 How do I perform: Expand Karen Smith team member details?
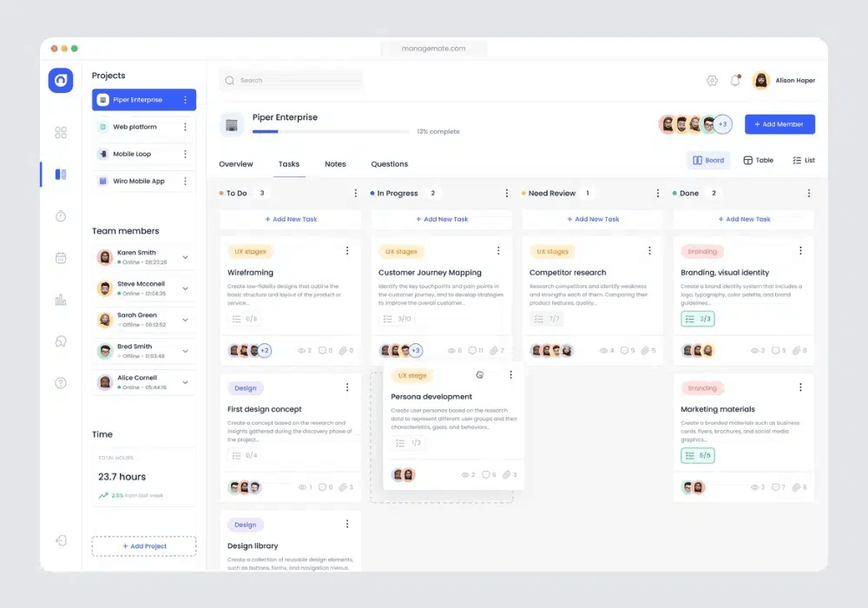pos(185,257)
